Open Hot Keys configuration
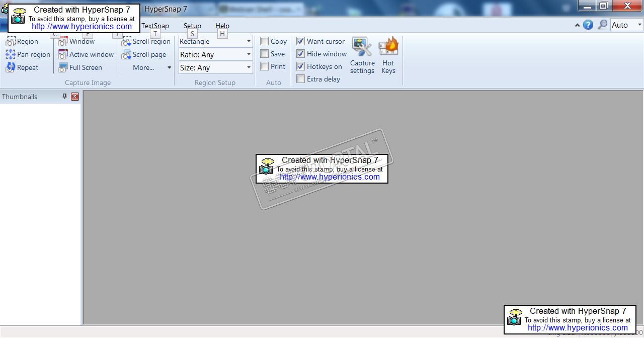This screenshot has width=644, height=338. (x=388, y=56)
